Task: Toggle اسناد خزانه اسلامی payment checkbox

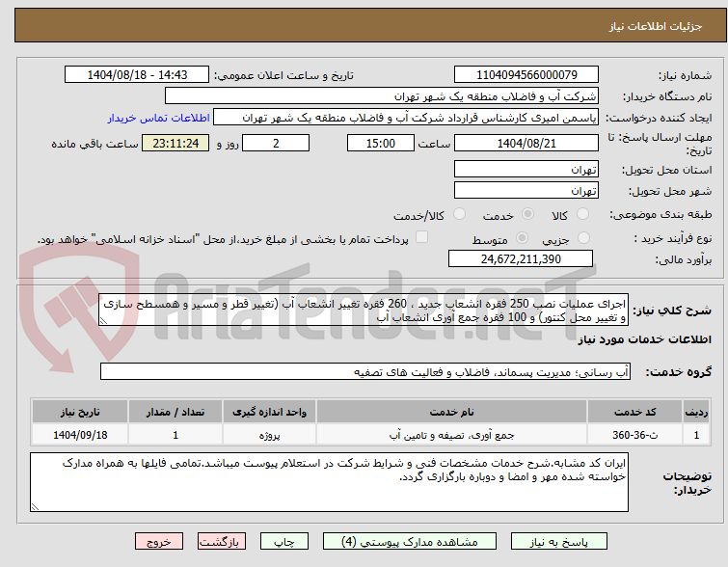Action: click(x=421, y=237)
